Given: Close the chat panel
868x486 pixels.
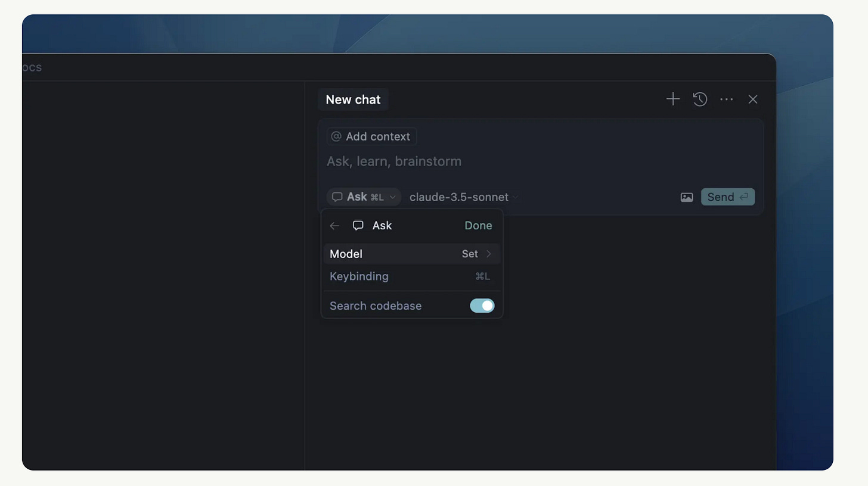Looking at the screenshot, I should (753, 99).
